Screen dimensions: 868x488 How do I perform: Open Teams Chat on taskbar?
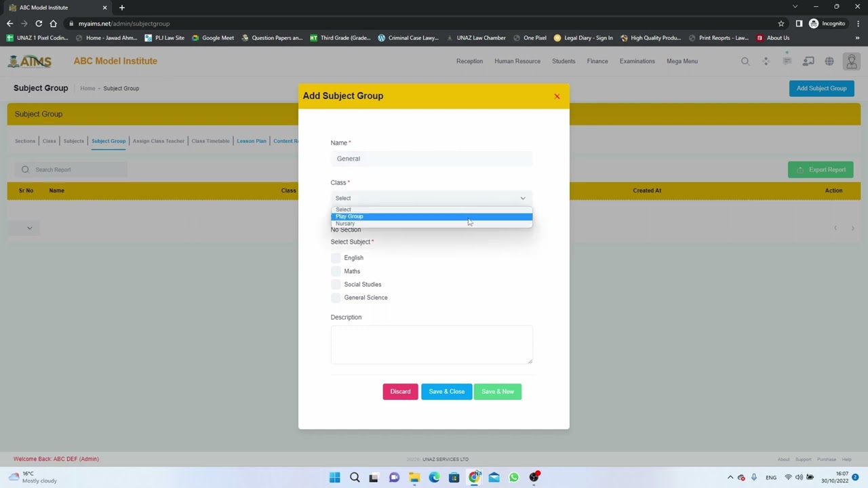(x=394, y=477)
